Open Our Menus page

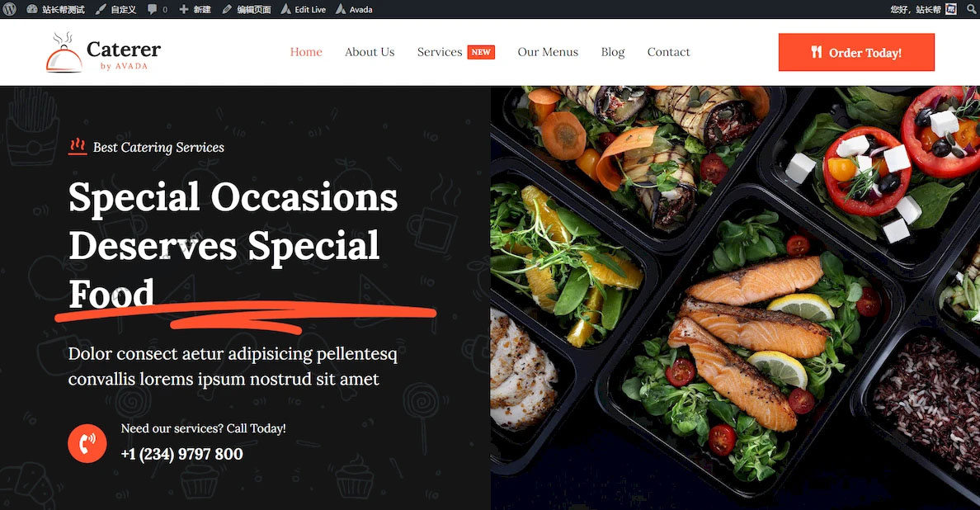(x=548, y=52)
